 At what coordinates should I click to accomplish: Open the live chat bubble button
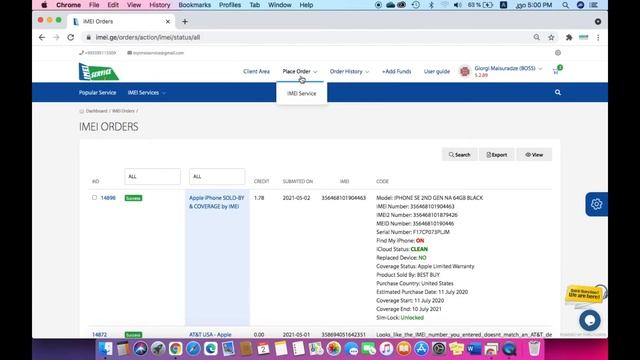589,320
